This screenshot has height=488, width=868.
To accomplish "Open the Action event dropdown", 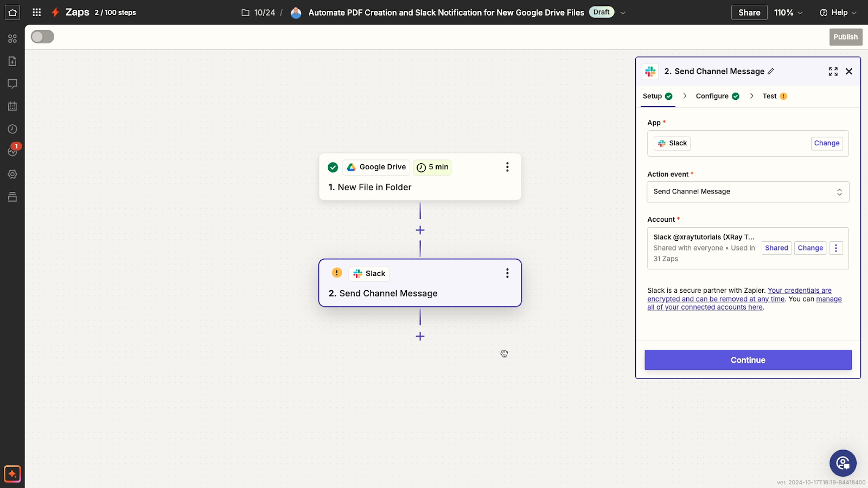I will 748,192.
